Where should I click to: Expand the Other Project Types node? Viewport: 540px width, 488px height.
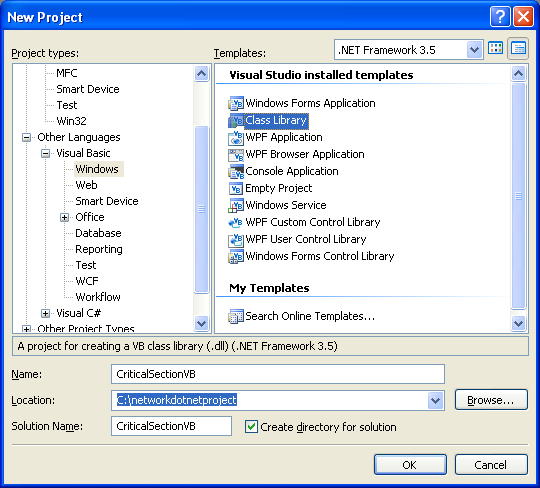26,329
